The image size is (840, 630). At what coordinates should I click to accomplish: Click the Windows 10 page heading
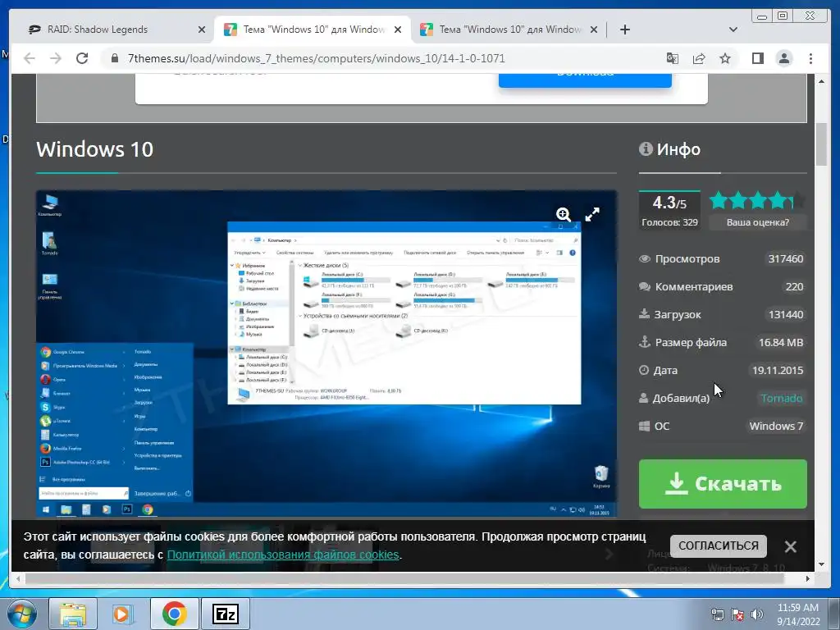95,149
